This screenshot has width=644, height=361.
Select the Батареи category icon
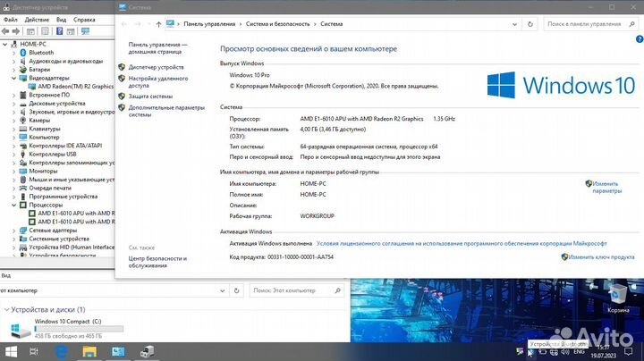point(23,70)
